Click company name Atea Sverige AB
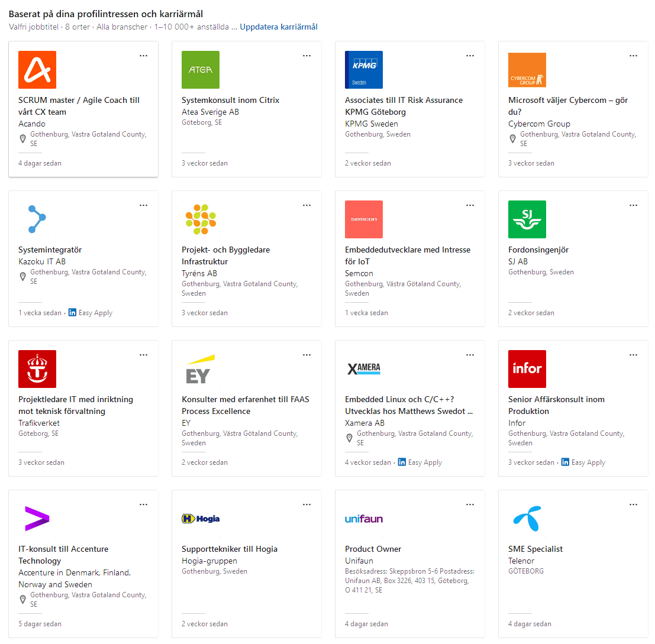 (x=210, y=112)
